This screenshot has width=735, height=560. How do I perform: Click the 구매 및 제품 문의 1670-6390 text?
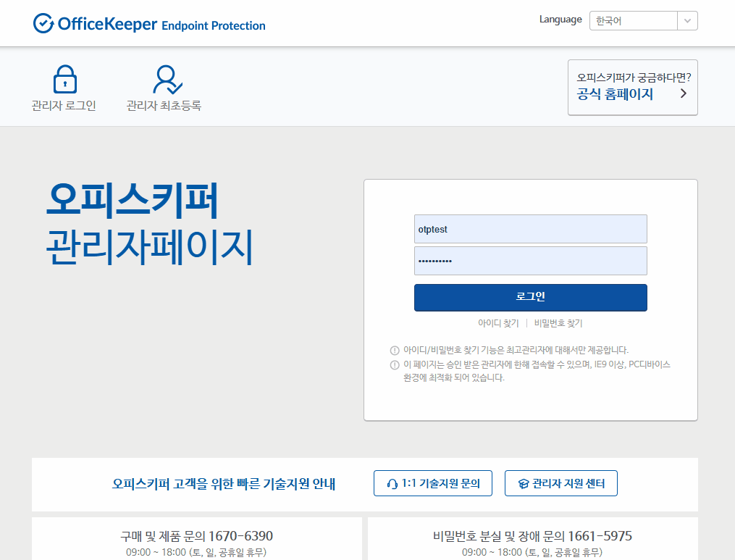tap(196, 536)
